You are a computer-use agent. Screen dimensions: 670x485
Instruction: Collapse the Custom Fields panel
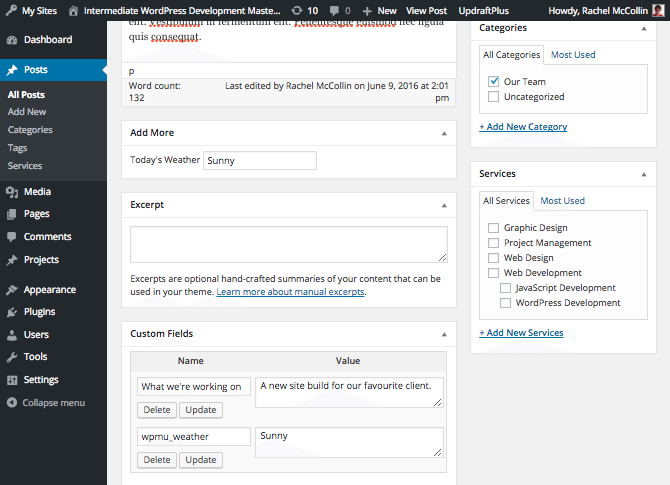[x=444, y=333]
